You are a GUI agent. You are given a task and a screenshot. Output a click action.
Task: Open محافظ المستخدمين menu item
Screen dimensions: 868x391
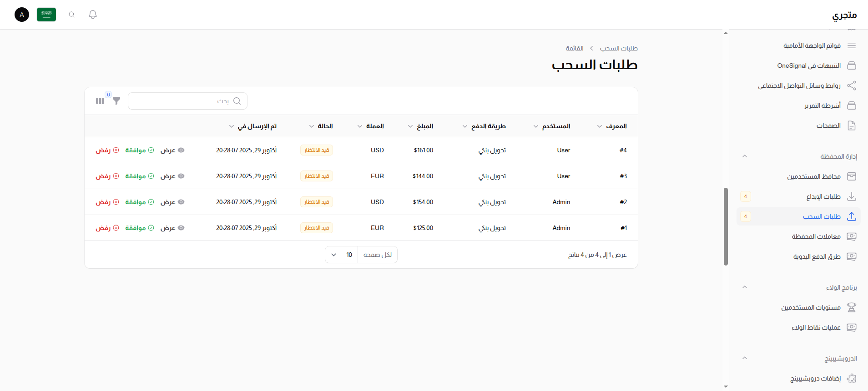coord(798,176)
